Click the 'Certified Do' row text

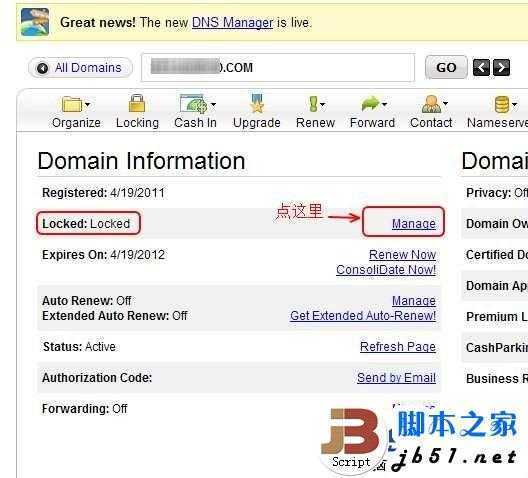point(497,255)
